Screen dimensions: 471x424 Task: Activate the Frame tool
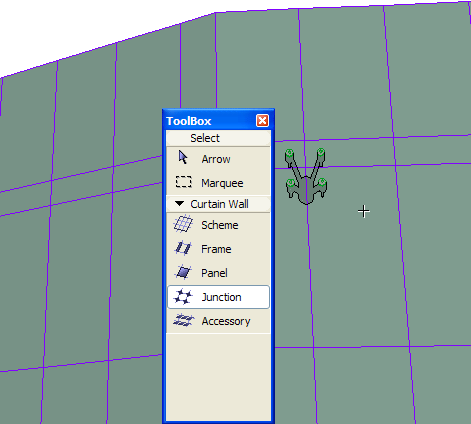[x=218, y=249]
